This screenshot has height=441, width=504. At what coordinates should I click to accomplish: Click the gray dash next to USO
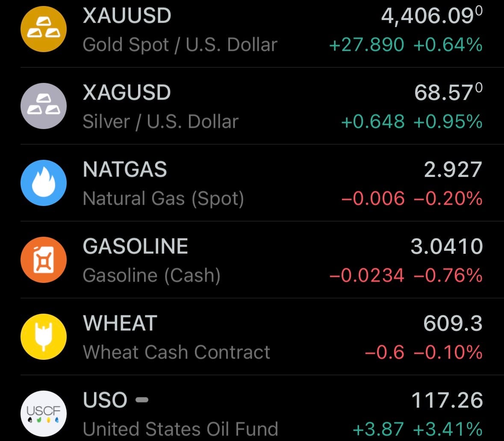(x=141, y=400)
